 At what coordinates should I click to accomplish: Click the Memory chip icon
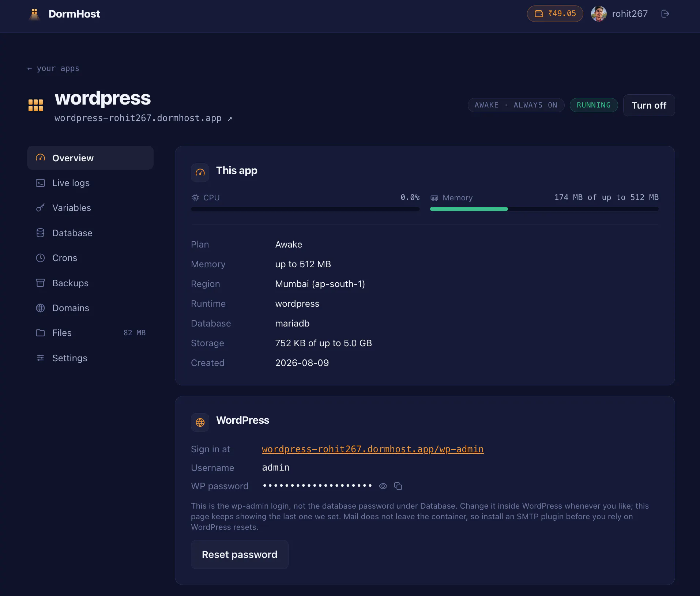[x=434, y=198]
